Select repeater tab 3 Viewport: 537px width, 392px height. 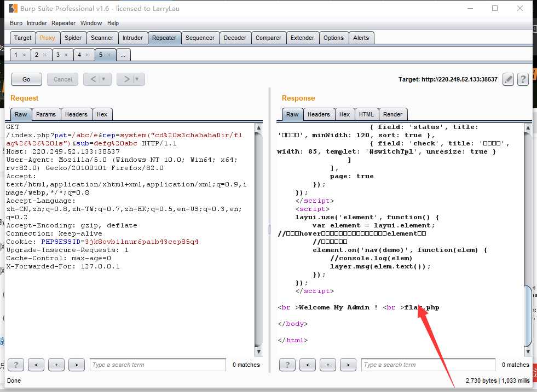pos(58,55)
